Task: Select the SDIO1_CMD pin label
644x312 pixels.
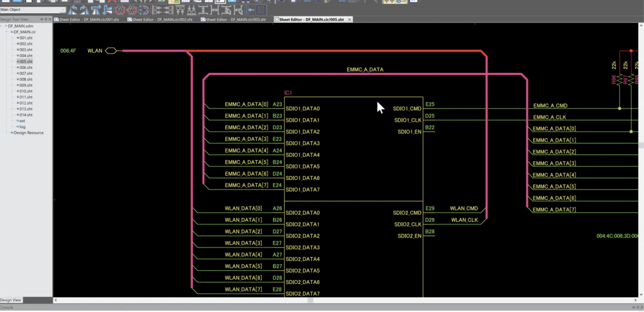Action: point(407,108)
